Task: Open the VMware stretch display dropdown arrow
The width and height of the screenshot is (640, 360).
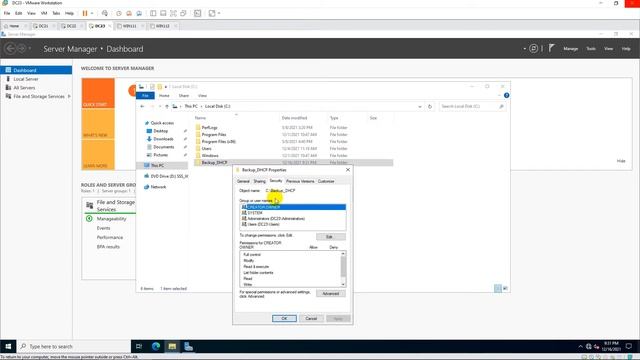Action: [x=219, y=13]
